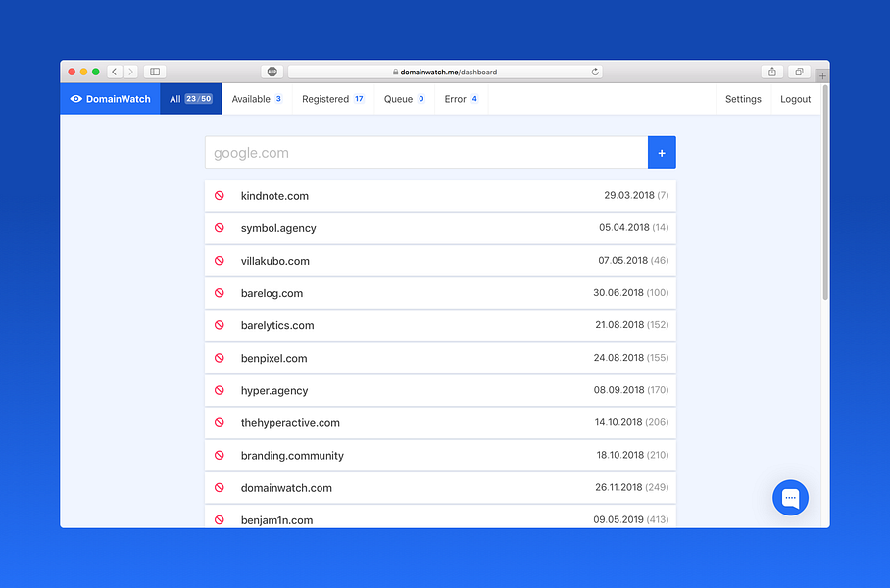Click the prohibition icon next to barelog.com
890x588 pixels.
click(220, 293)
